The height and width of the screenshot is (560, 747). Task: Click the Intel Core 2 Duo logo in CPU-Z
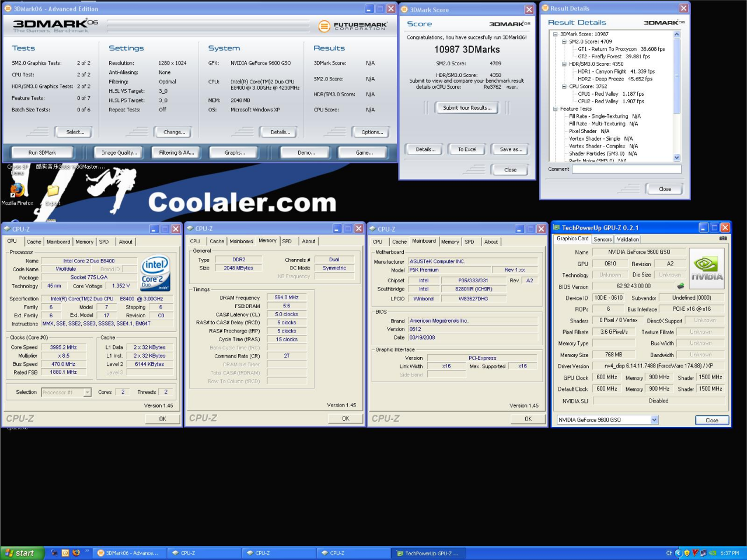pyautogui.click(x=155, y=273)
